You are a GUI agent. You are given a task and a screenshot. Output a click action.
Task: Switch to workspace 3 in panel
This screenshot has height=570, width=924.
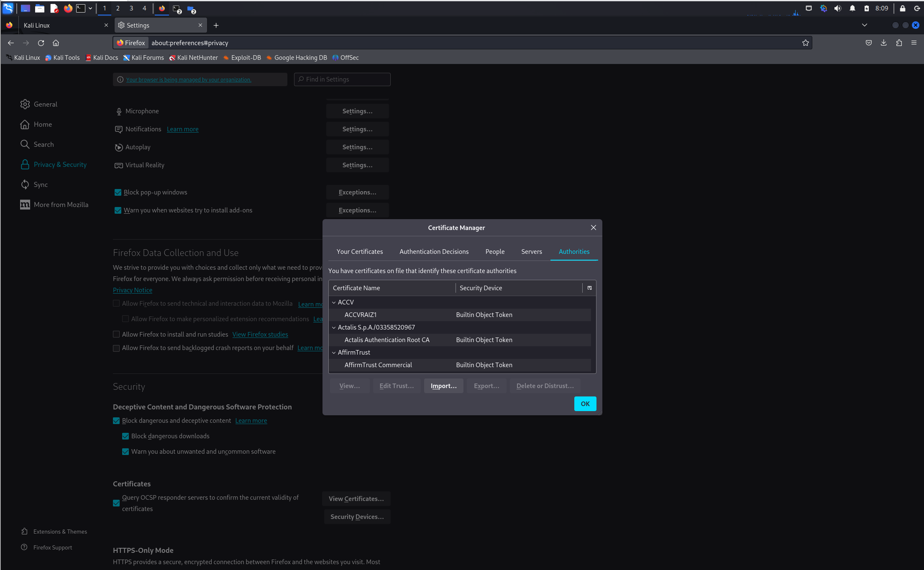(x=131, y=8)
